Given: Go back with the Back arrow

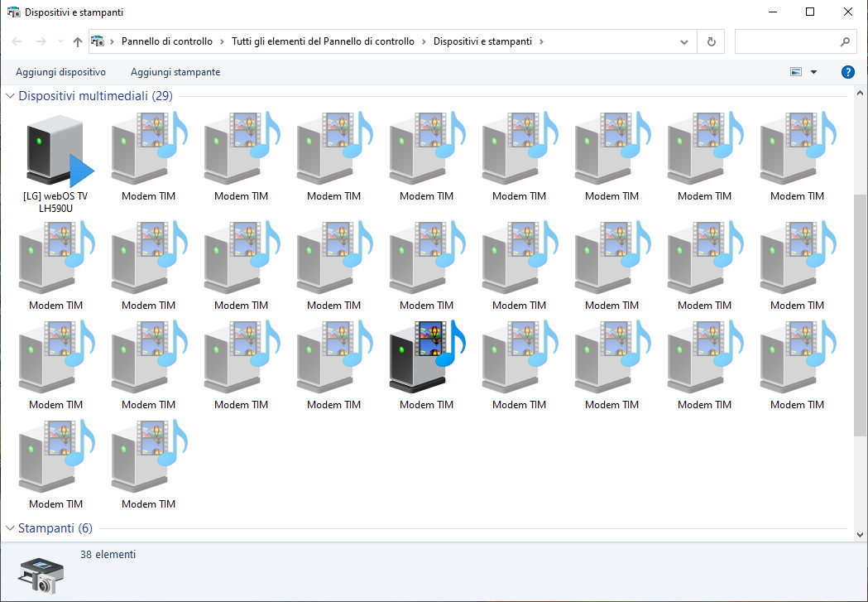Looking at the screenshot, I should (17, 41).
